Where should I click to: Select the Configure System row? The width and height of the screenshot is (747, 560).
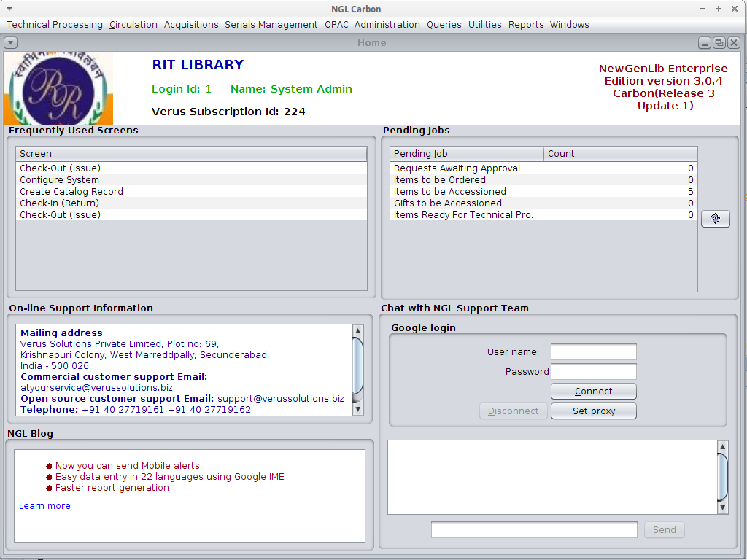[192, 180]
